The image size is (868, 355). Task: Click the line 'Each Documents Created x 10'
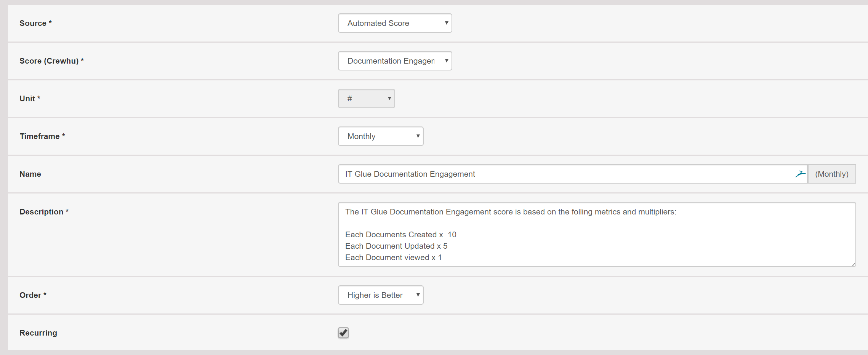pyautogui.click(x=400, y=235)
